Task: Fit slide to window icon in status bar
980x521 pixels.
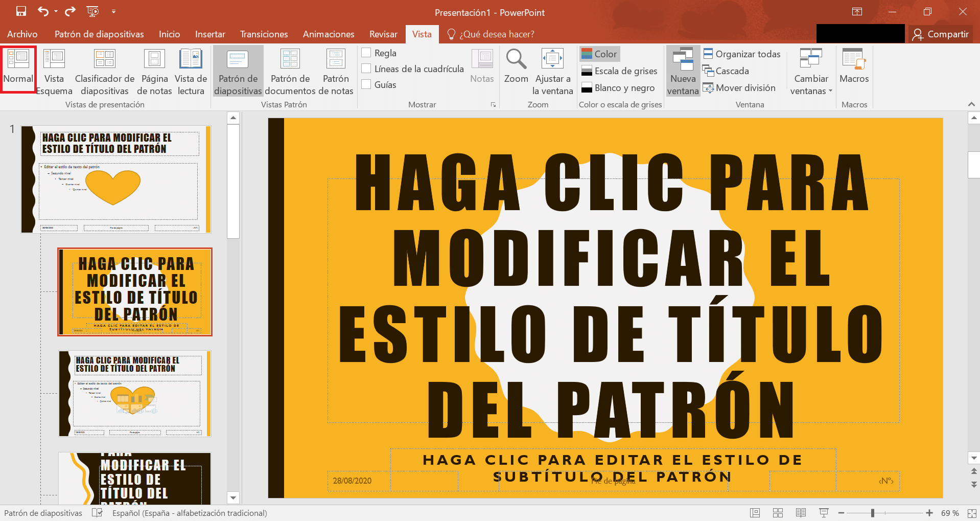Action: 972,513
